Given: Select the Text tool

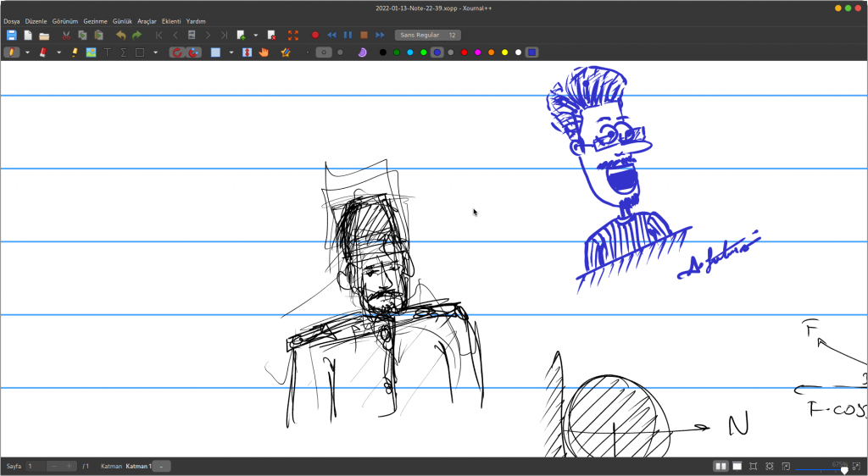Looking at the screenshot, I should (108, 53).
